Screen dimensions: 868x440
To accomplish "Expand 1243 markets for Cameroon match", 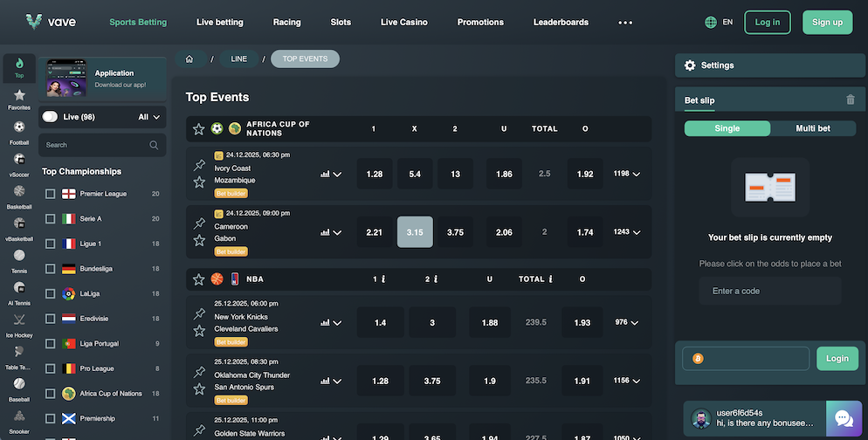I will point(627,232).
